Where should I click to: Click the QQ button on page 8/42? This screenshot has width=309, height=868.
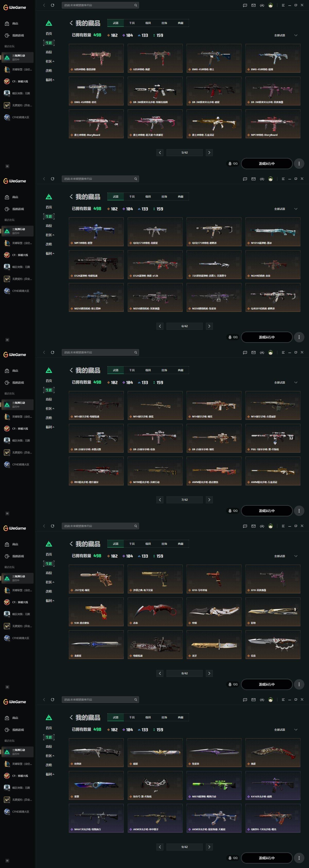[233, 684]
